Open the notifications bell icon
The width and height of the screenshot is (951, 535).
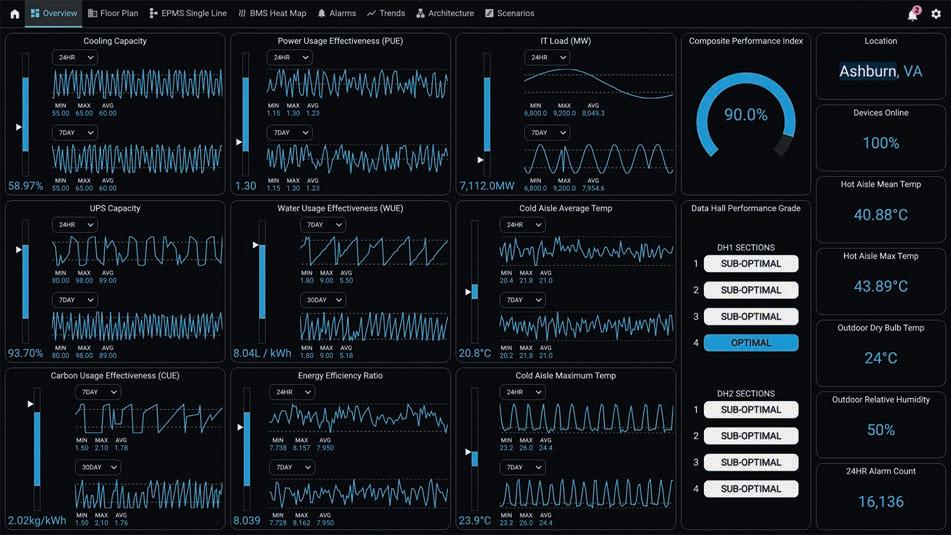click(913, 13)
